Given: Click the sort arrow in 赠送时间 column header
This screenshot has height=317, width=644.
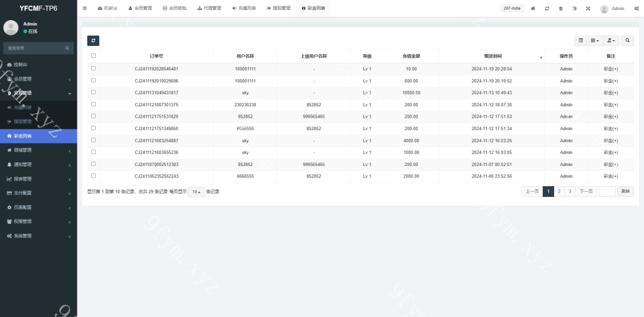Looking at the screenshot, I should tap(541, 57).
